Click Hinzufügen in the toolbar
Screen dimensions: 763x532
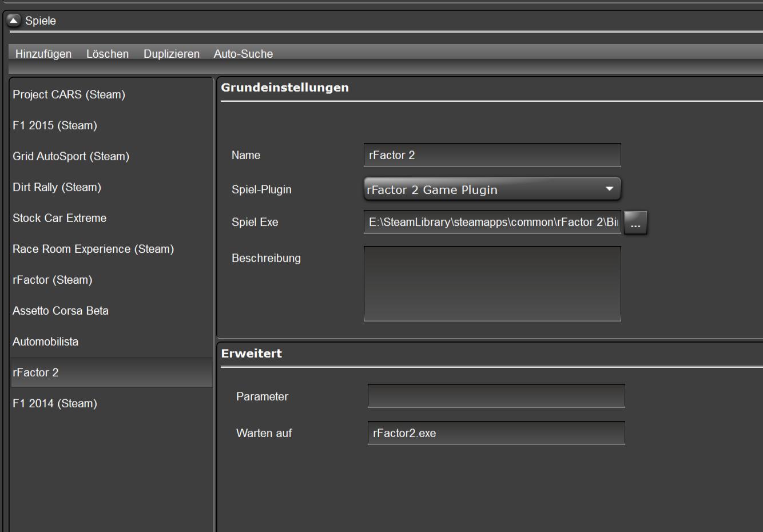pyautogui.click(x=43, y=54)
